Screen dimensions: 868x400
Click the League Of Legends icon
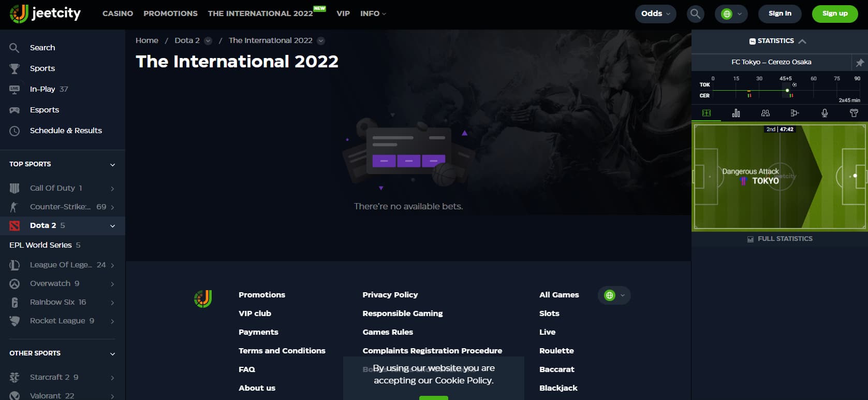pos(14,265)
